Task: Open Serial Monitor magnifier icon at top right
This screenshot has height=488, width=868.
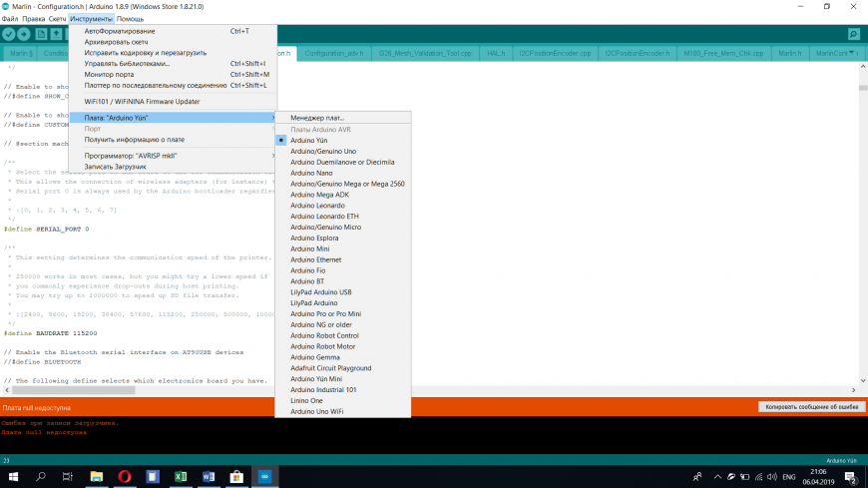Action: (x=854, y=34)
